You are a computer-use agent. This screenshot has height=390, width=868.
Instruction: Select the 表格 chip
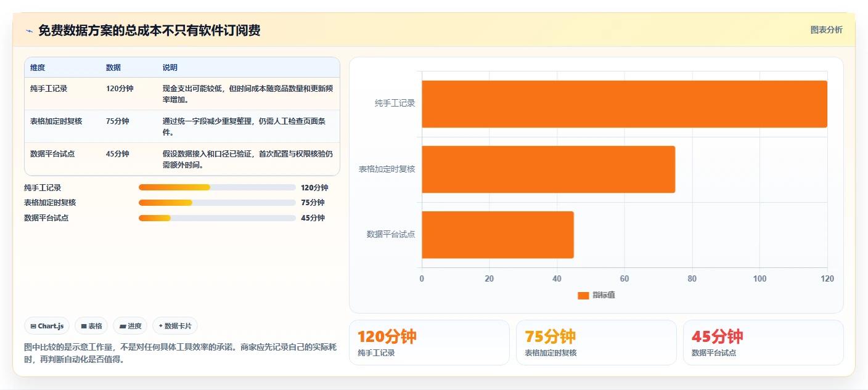[x=91, y=326]
